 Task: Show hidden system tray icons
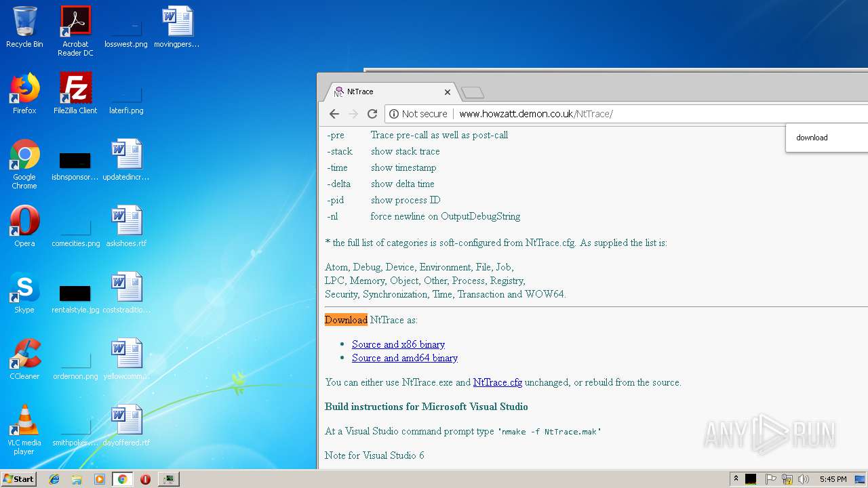click(x=736, y=479)
